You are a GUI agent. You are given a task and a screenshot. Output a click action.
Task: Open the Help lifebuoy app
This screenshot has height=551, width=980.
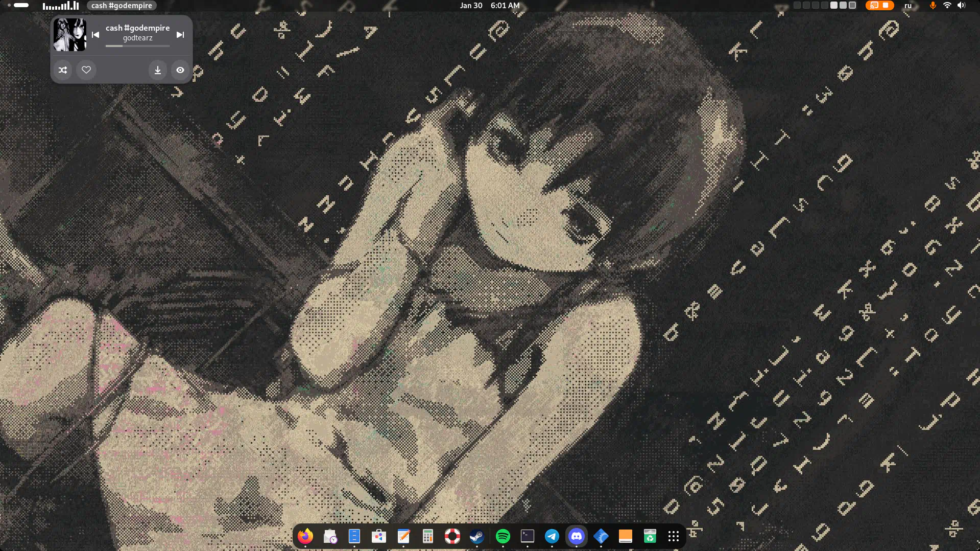452,536
